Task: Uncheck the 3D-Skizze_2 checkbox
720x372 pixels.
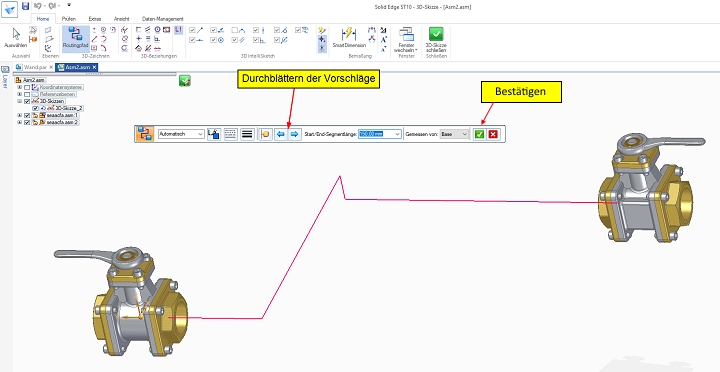Action: click(x=35, y=108)
